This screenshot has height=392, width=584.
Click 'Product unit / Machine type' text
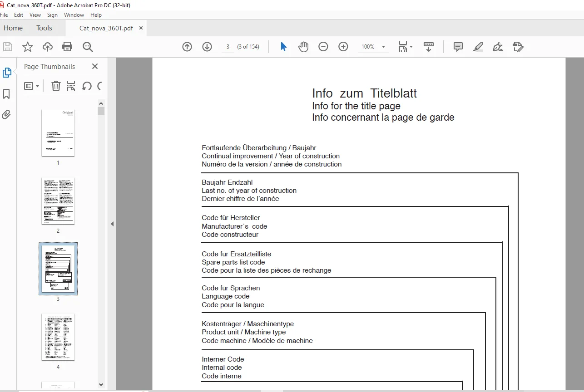[244, 332]
